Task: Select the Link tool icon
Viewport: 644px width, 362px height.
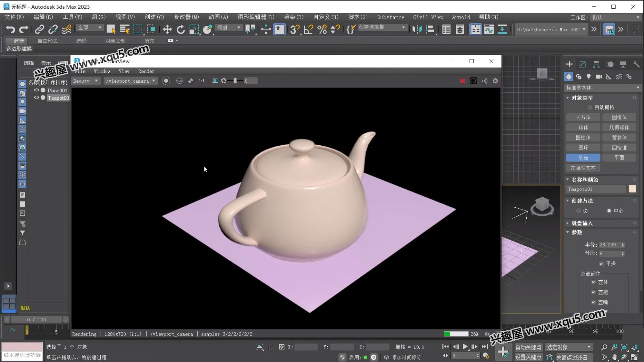Action: pos(39,29)
